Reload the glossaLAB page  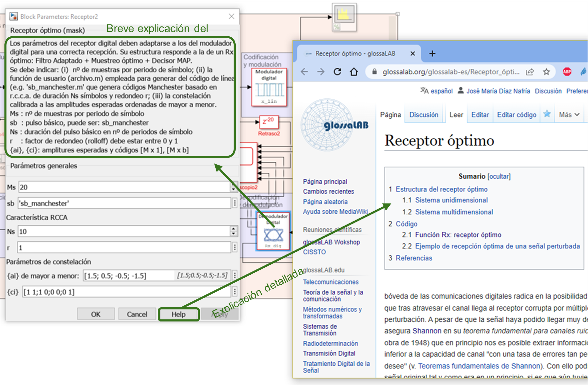pos(337,72)
